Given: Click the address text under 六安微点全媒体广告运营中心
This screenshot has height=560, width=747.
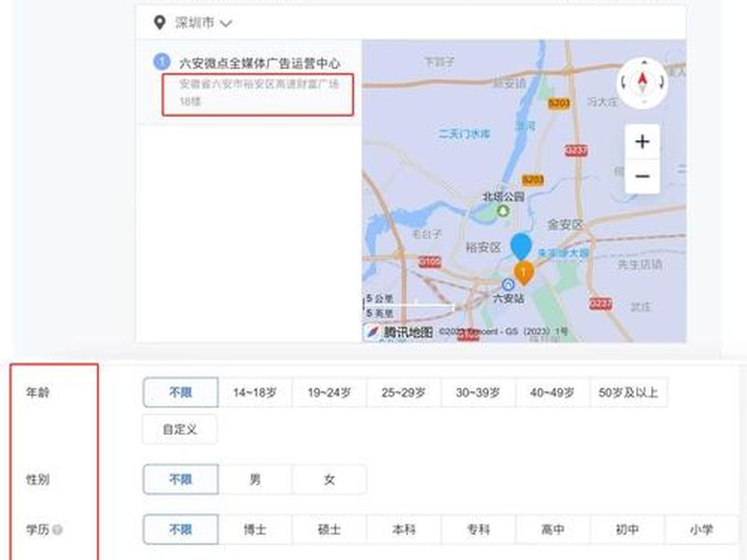Looking at the screenshot, I should point(259,92).
